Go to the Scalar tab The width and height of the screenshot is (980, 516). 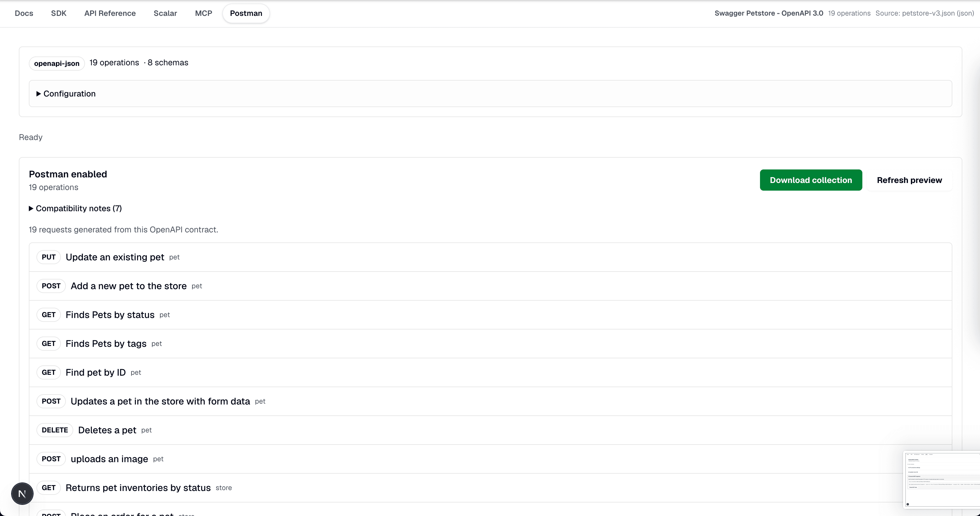165,13
